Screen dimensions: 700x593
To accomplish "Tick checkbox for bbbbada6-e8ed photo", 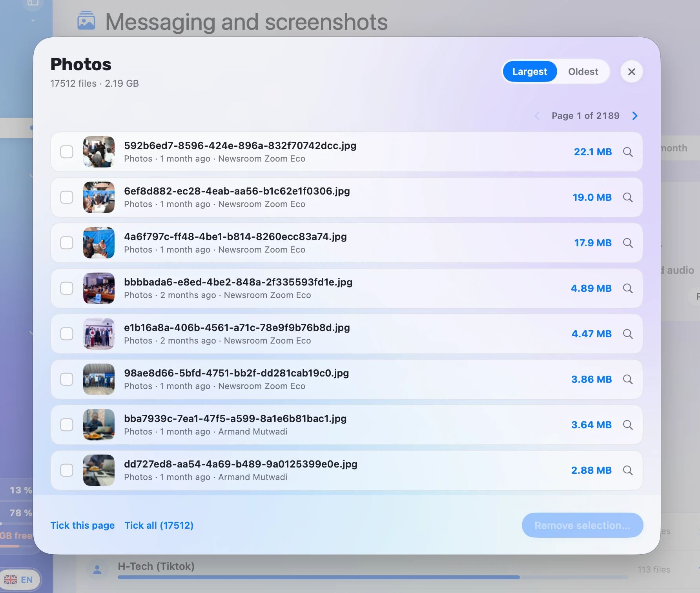I will coord(67,288).
